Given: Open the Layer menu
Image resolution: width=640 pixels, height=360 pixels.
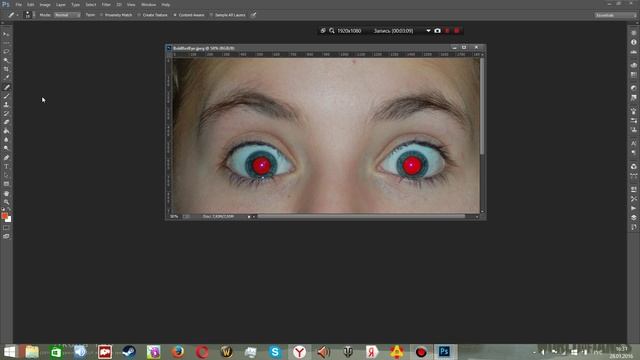Looking at the screenshot, I should [x=61, y=4].
